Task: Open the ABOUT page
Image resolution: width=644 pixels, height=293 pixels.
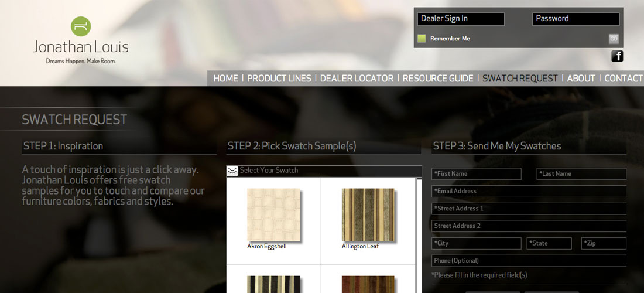Action: pos(581,78)
